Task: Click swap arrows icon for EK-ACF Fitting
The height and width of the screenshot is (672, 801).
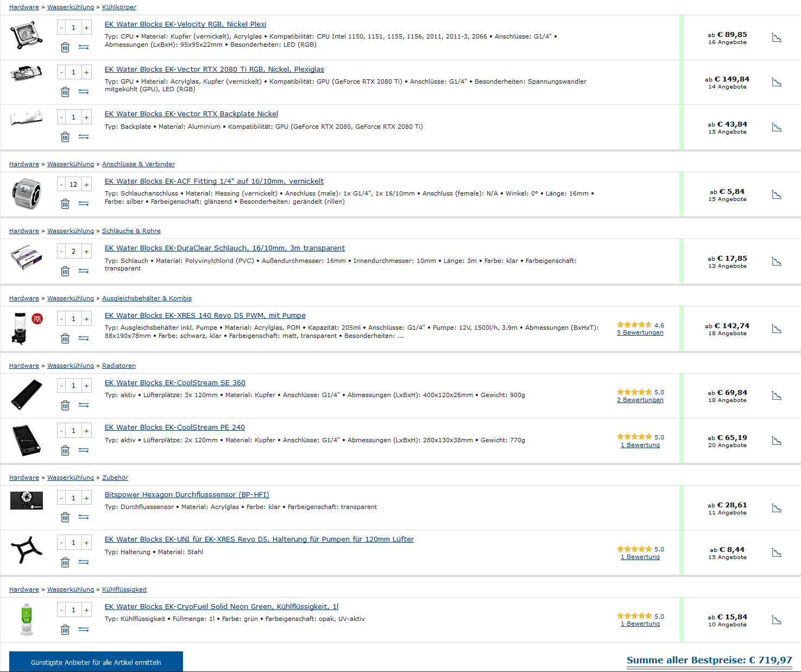Action: (x=84, y=204)
